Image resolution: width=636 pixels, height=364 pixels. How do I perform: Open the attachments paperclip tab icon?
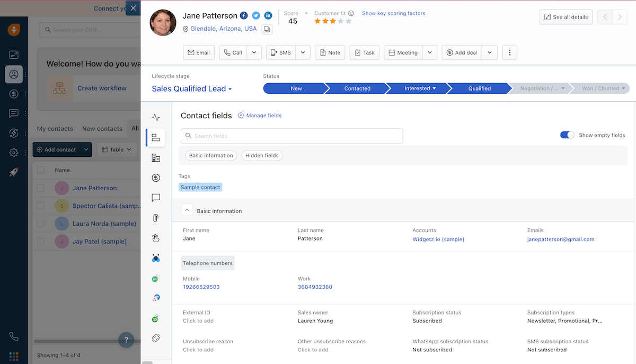click(x=156, y=218)
